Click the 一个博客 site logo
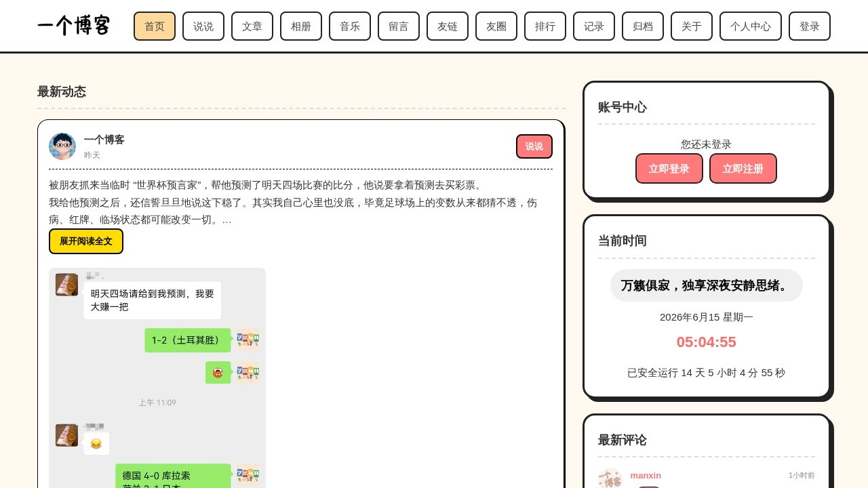Screen dimensions: 868x488 74,26
